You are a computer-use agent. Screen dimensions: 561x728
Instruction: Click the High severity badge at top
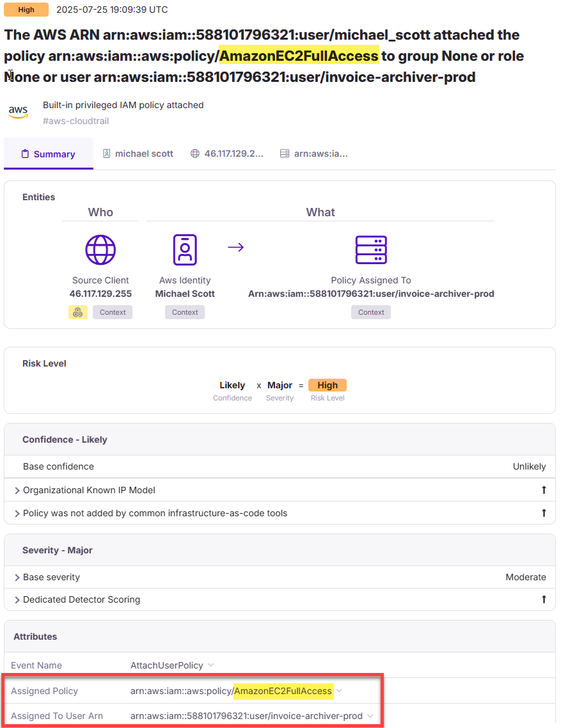click(x=26, y=10)
